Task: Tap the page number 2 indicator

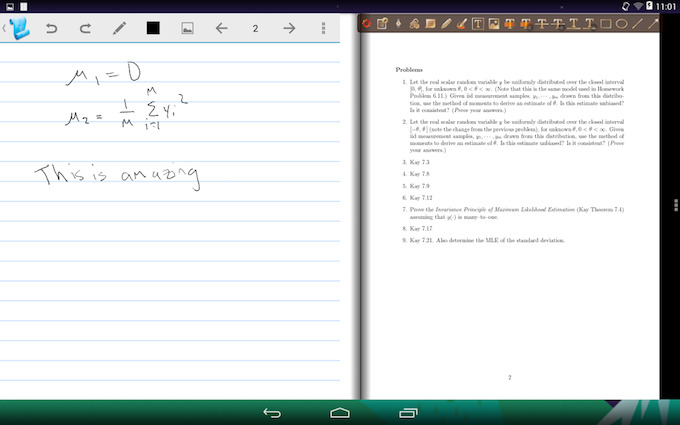Action: (x=255, y=28)
